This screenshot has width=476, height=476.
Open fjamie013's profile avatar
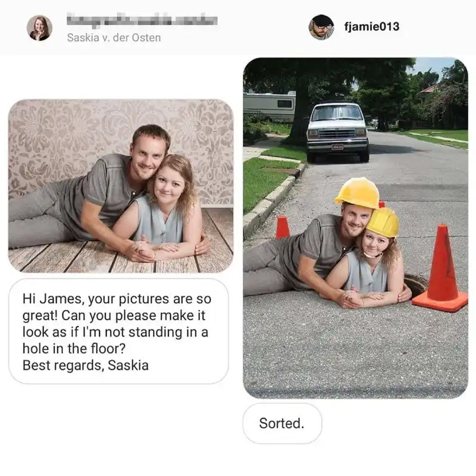tap(321, 27)
